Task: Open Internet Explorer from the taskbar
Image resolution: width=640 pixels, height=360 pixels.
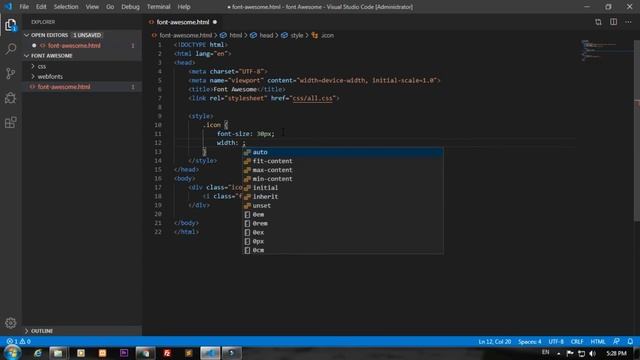Action: [38, 353]
